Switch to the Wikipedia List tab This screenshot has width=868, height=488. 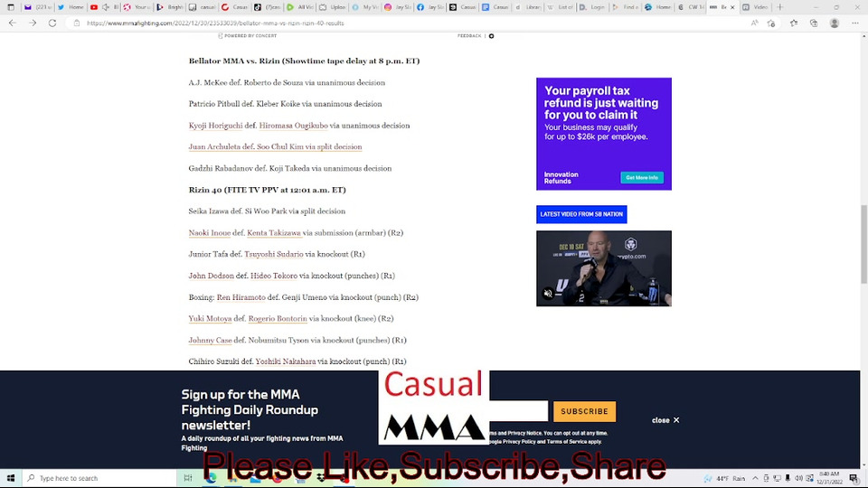click(x=561, y=7)
